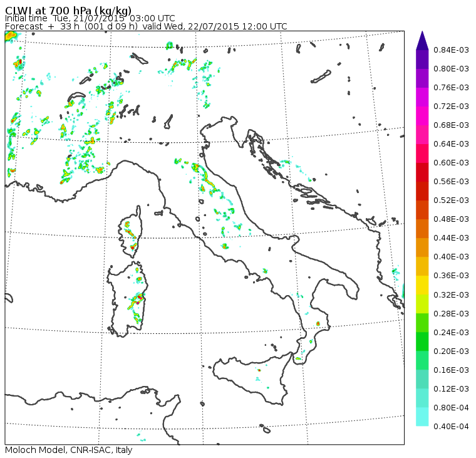Click the 0.80E-03 colorbar label
Image resolution: width=476 pixels, height=458 pixels.
451,69
